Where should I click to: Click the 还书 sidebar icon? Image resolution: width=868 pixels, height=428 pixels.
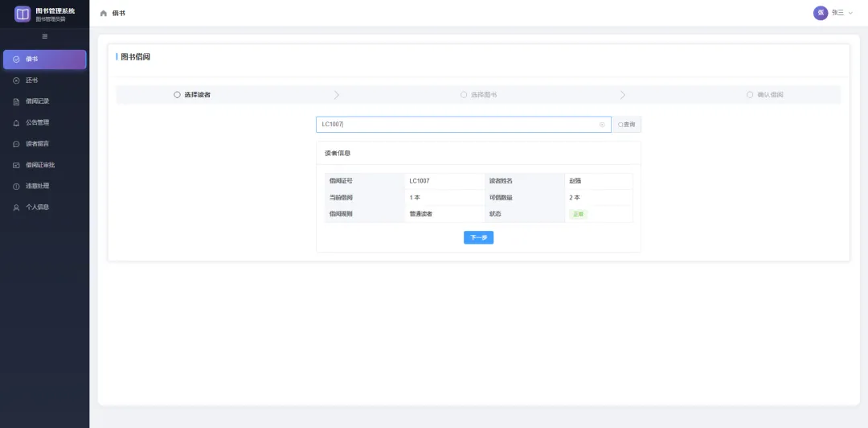pyautogui.click(x=16, y=80)
